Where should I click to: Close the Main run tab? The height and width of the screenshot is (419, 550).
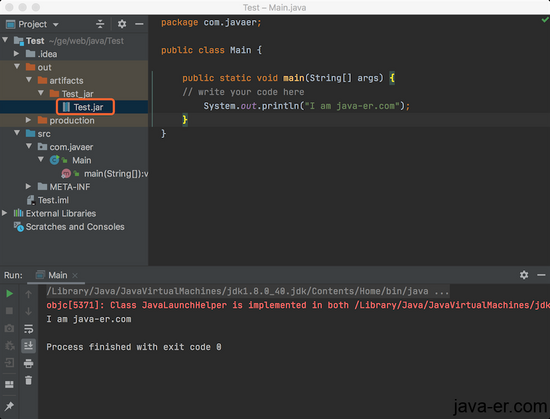[75, 276]
